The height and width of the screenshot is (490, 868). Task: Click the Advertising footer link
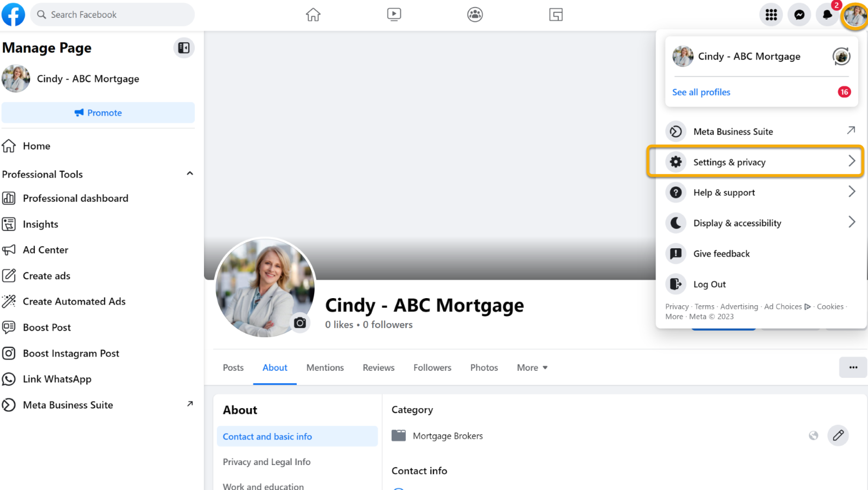point(739,307)
